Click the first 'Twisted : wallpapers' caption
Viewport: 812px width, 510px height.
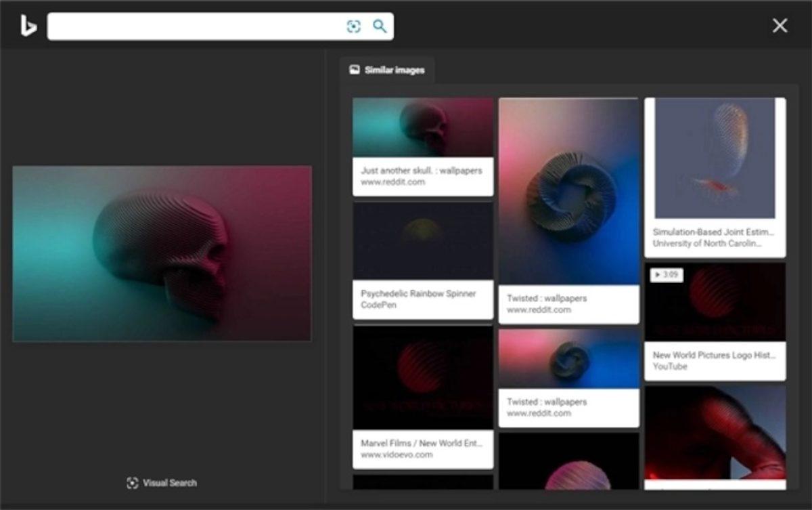[x=547, y=298]
